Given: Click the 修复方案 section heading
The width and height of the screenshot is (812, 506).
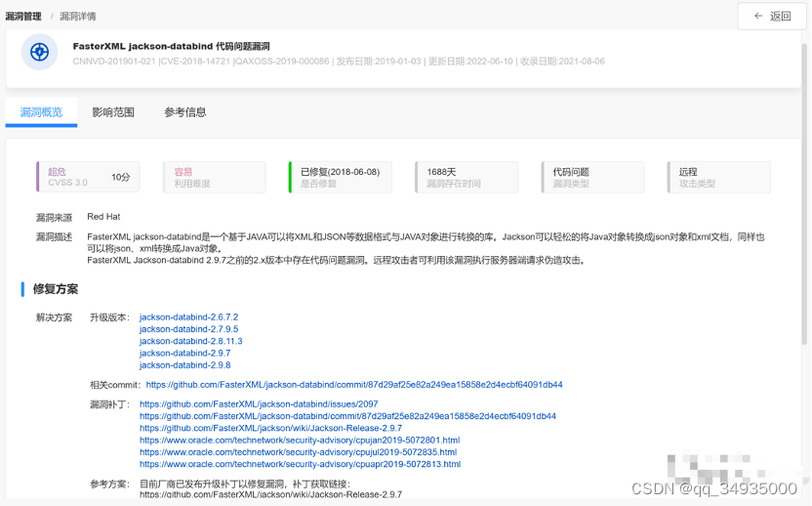Looking at the screenshot, I should (x=56, y=289).
